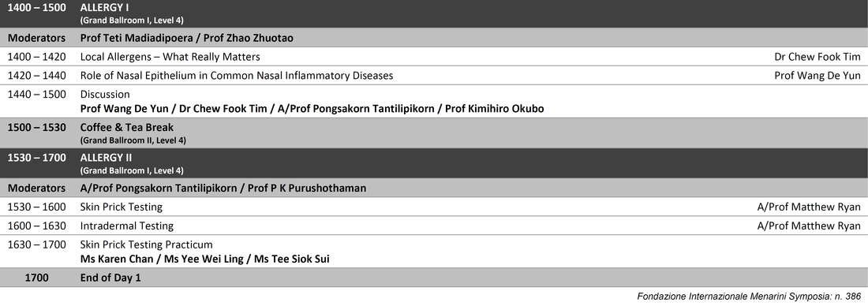The width and height of the screenshot is (868, 306).
Task: Select the 1440 – 1500 Discussion row
Action: [x=434, y=101]
